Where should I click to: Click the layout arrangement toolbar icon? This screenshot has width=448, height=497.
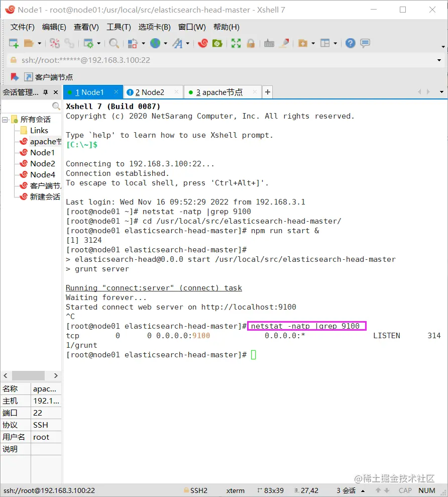point(325,43)
